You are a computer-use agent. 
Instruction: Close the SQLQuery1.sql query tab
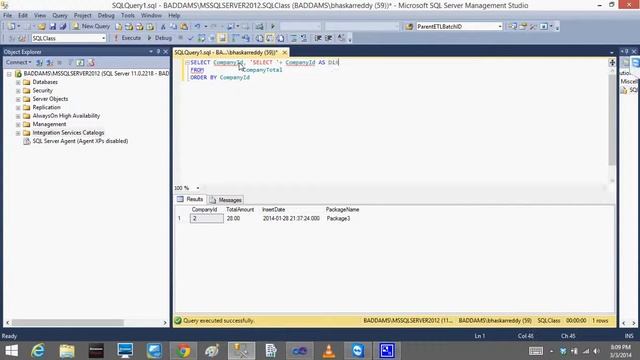pyautogui.click(x=285, y=53)
